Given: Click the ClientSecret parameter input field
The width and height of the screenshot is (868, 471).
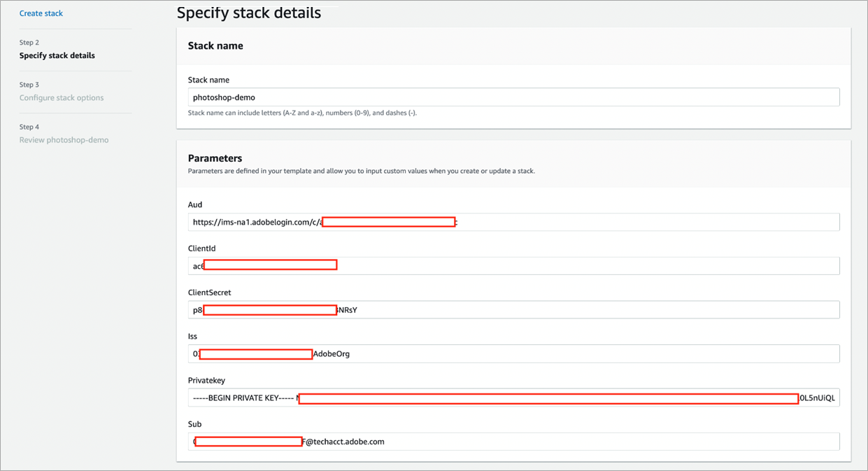Looking at the screenshot, I should [513, 310].
